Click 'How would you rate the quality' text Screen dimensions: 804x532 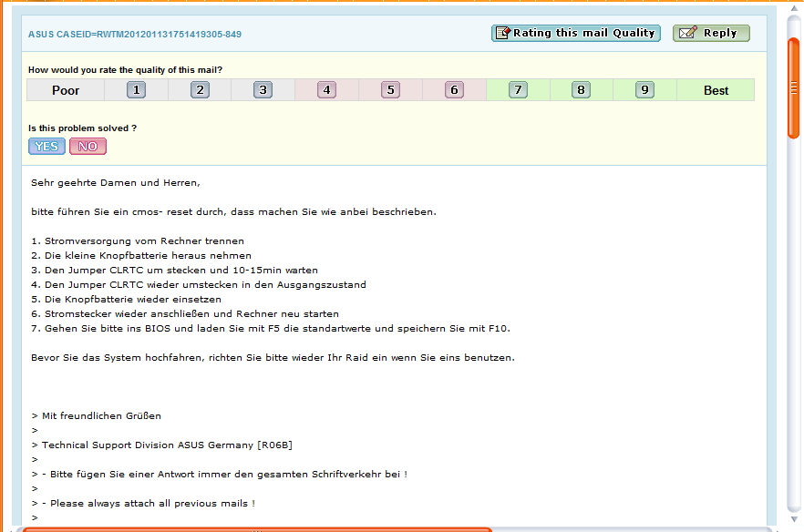pyautogui.click(x=125, y=70)
